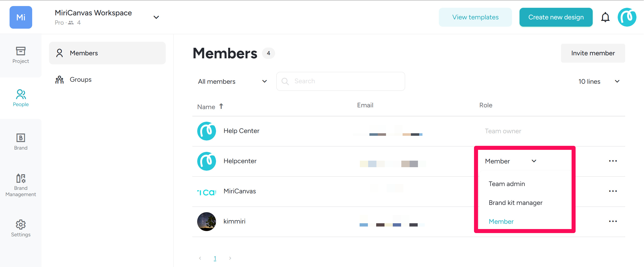This screenshot has width=644, height=267.
Task: Click the Invite member button
Action: (593, 53)
